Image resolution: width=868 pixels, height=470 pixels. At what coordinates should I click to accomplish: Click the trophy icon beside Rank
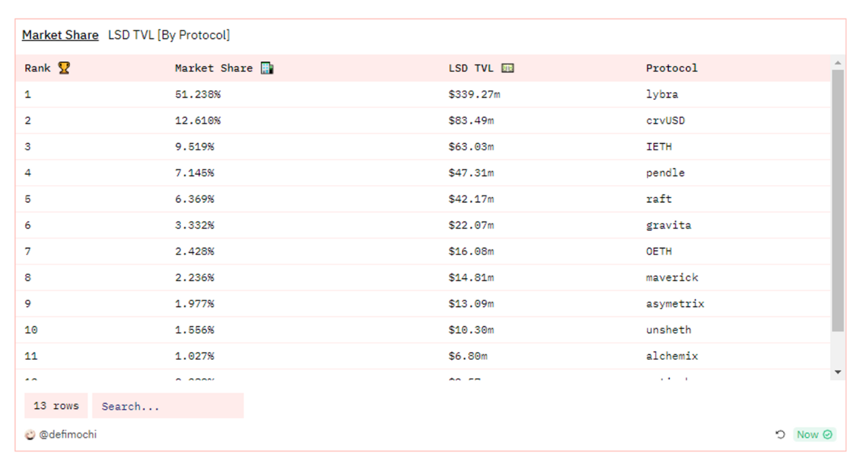[64, 68]
